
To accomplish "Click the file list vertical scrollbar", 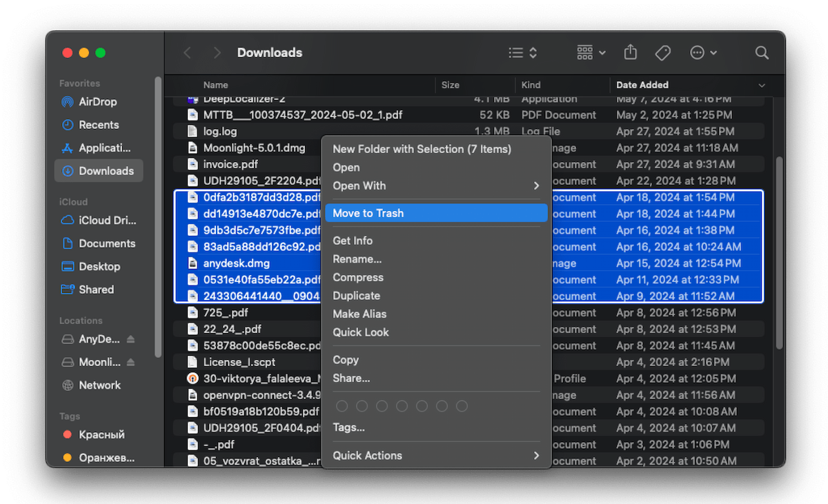I will coord(780,252).
